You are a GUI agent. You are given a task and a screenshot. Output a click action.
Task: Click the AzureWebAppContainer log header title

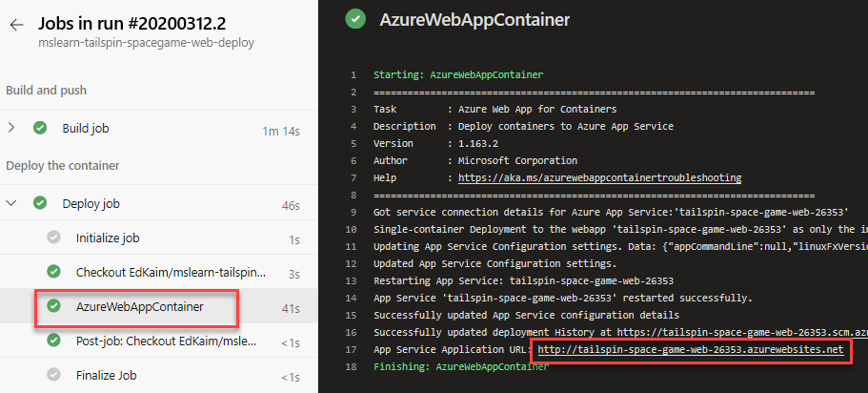point(474,20)
